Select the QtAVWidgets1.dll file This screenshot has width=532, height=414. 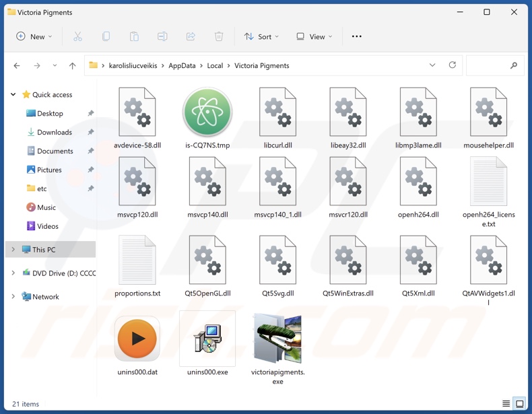point(489,271)
